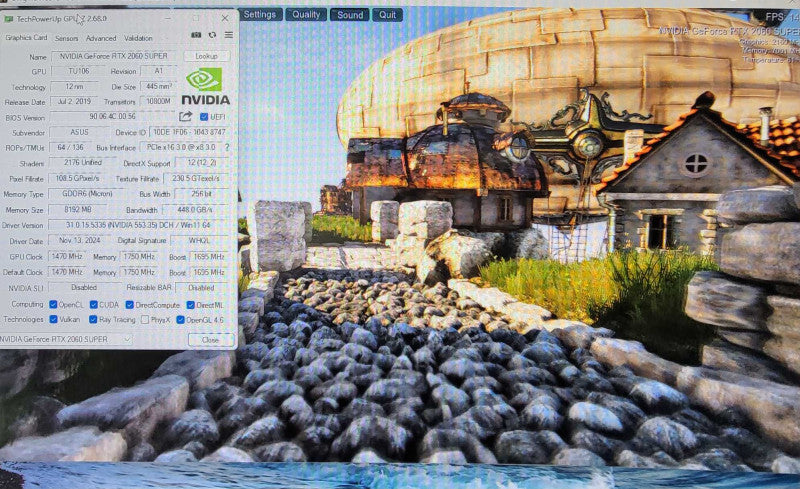Close the GPU-Z window with X
The width and height of the screenshot is (800, 489).
click(225, 18)
